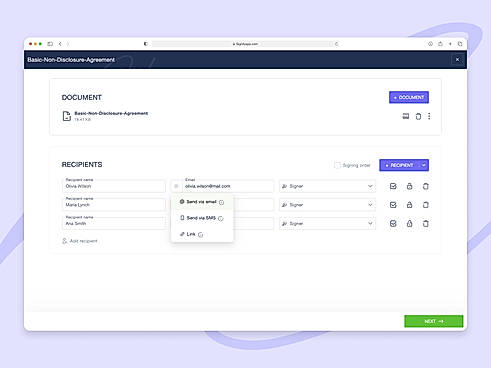Click the Olivia Wilson recipient name field
The width and height of the screenshot is (491, 368).
[x=114, y=186]
